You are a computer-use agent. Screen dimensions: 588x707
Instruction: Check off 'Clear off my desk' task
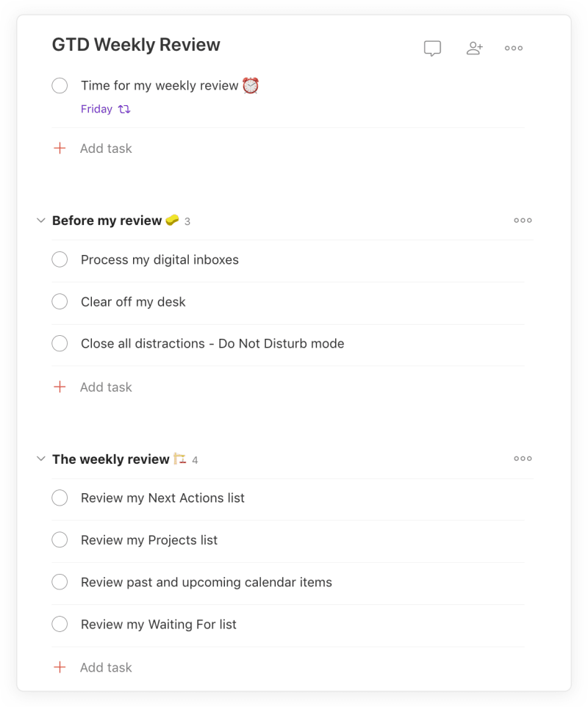pos(60,301)
